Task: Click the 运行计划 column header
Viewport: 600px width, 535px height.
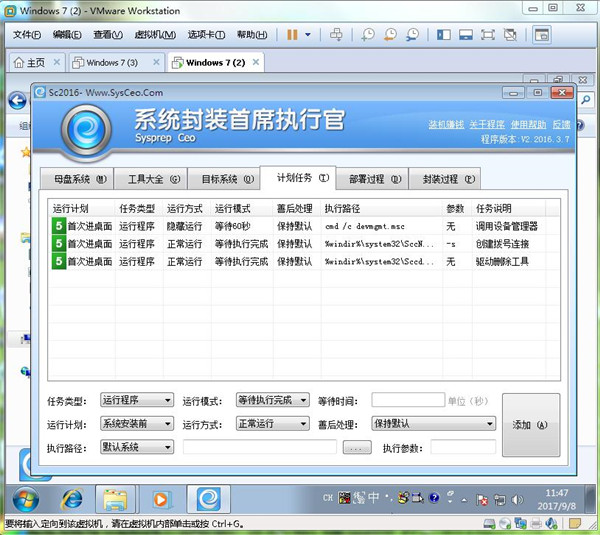Action: [x=82, y=209]
